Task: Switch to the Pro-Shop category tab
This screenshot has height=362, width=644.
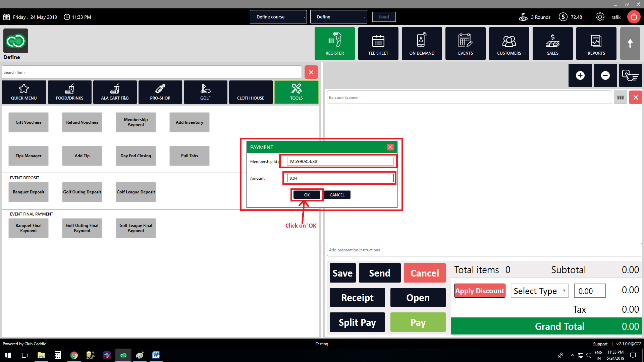Action: pyautogui.click(x=160, y=92)
